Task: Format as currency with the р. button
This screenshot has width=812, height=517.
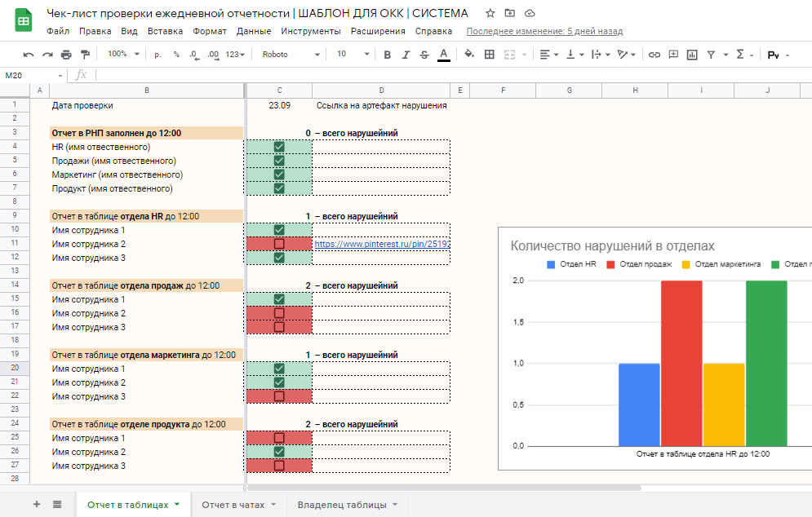Action: 158,55
